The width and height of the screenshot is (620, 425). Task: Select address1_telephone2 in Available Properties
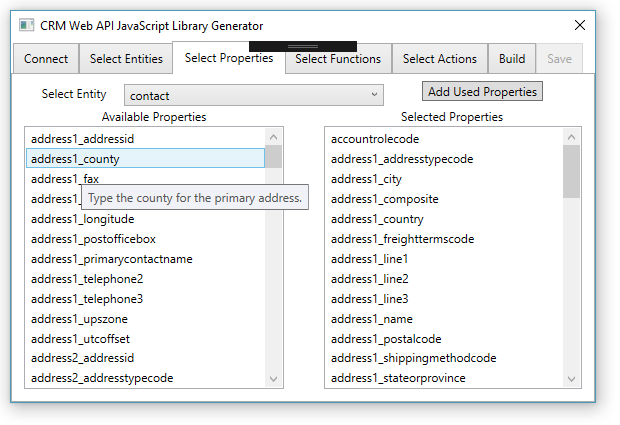pos(146,279)
